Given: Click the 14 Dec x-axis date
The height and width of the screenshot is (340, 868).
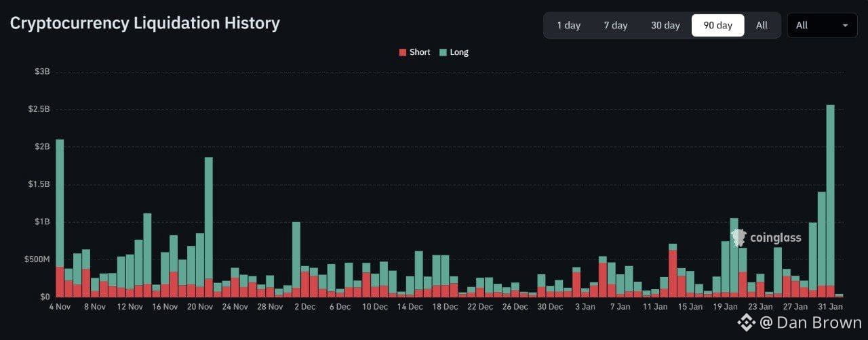Looking at the screenshot, I should coord(410,307).
